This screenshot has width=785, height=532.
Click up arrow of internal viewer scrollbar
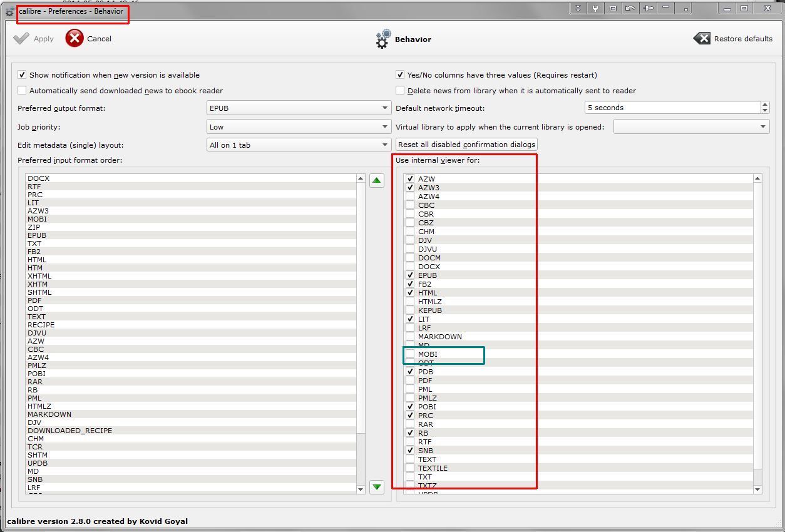[x=757, y=178]
